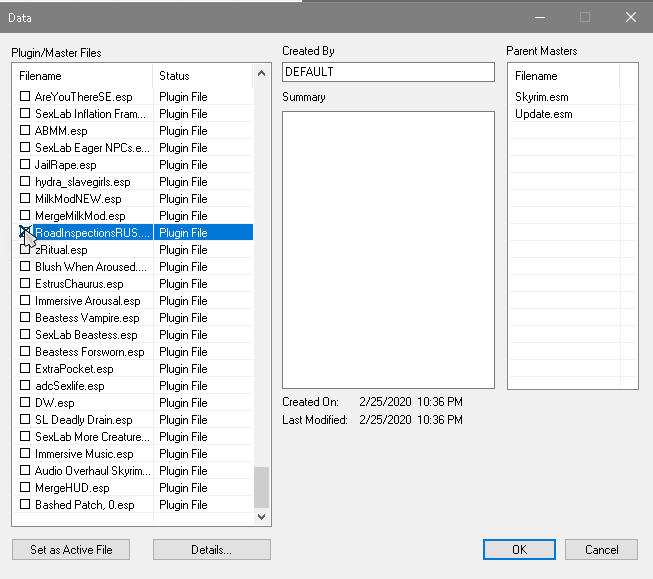
Task: Check the DW.esp plugin checkbox
Action: [x=26, y=403]
